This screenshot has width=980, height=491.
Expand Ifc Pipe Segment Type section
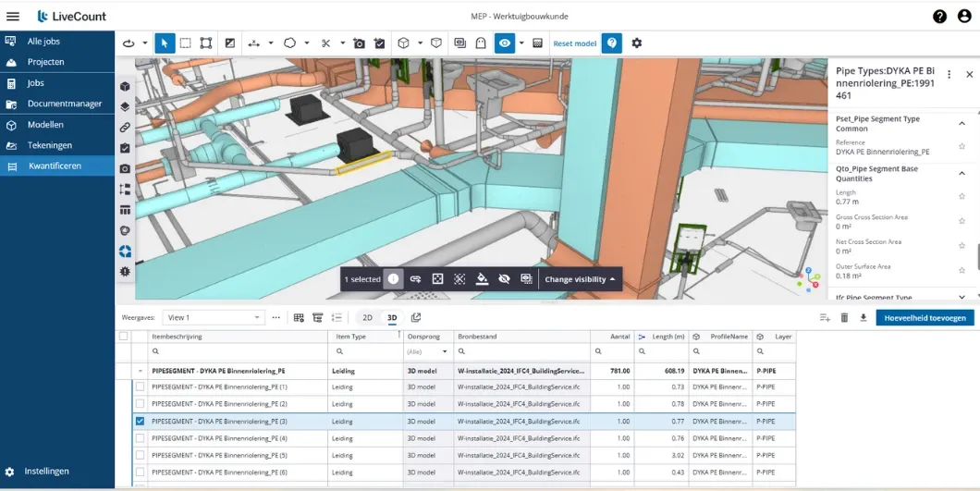coord(962,297)
